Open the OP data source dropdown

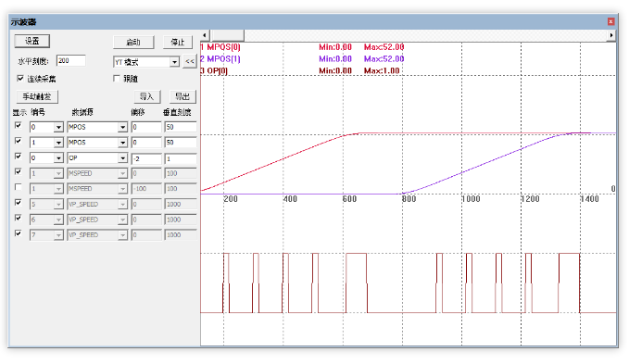pyautogui.click(x=123, y=158)
